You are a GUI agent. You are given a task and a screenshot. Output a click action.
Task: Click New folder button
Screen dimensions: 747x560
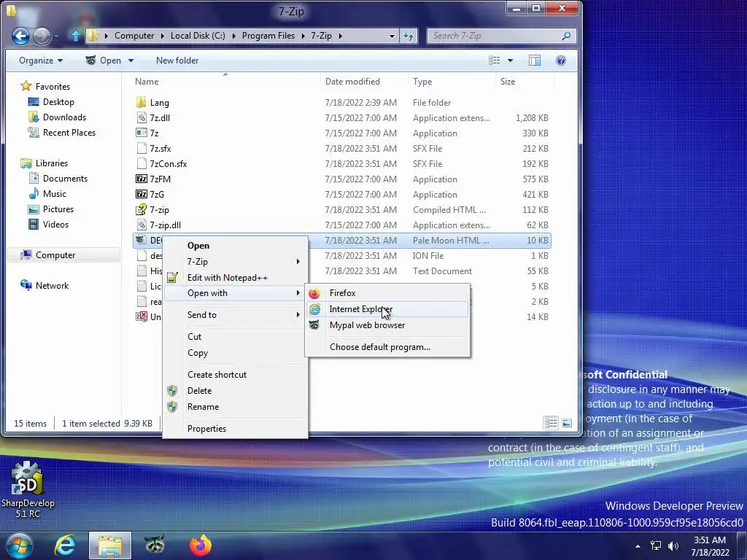pos(177,61)
